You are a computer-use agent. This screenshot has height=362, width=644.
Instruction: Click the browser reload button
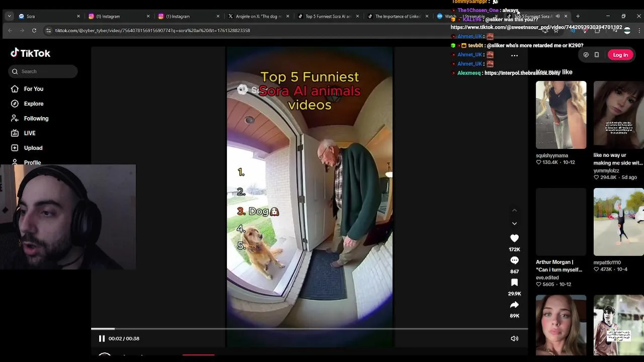coord(34,30)
